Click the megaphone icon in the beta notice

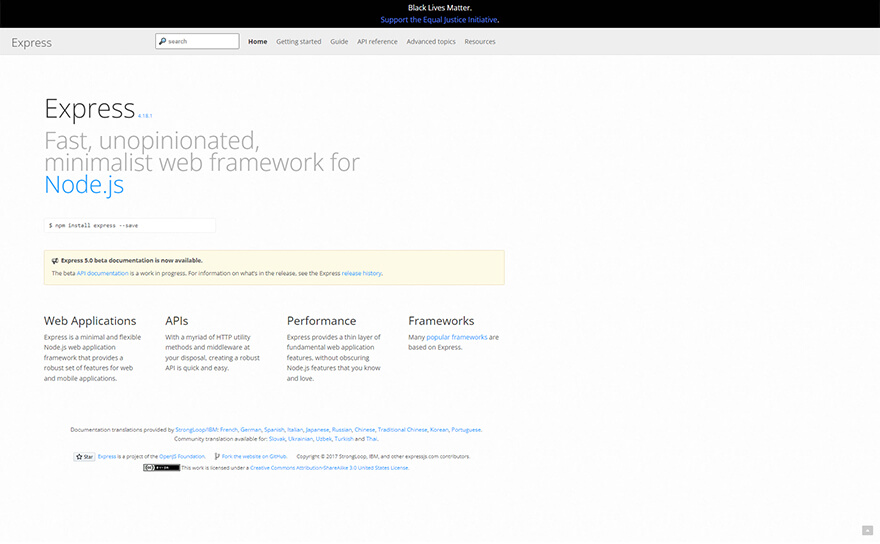pos(55,260)
